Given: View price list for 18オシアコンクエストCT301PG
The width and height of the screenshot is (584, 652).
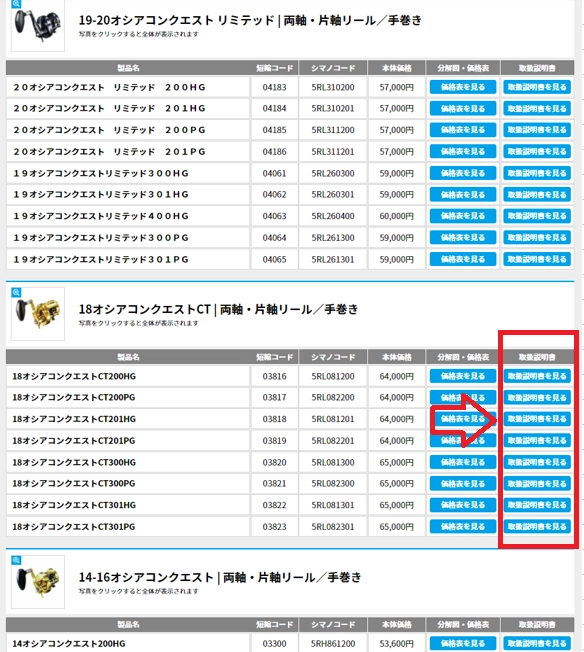Looking at the screenshot, I should (x=463, y=527).
